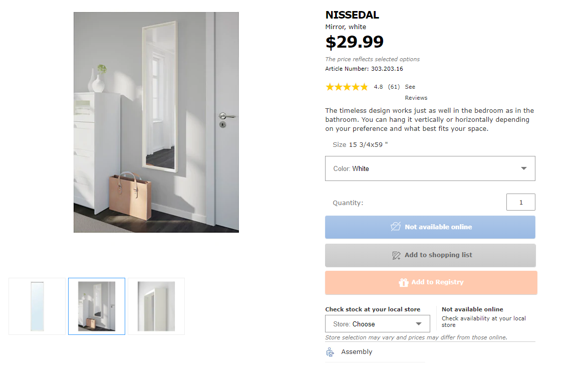Image resolution: width=588 pixels, height=366 pixels.
Task: Click the review count (61)
Action: pos(394,87)
